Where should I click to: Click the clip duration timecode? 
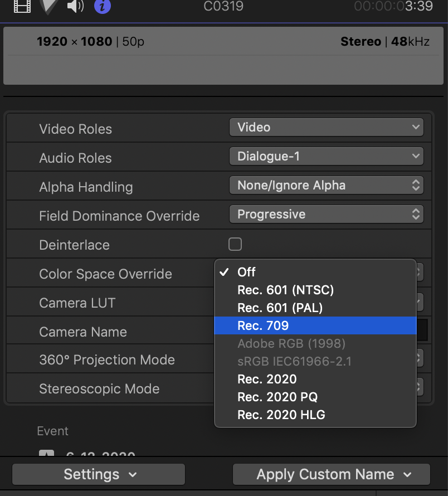393,6
